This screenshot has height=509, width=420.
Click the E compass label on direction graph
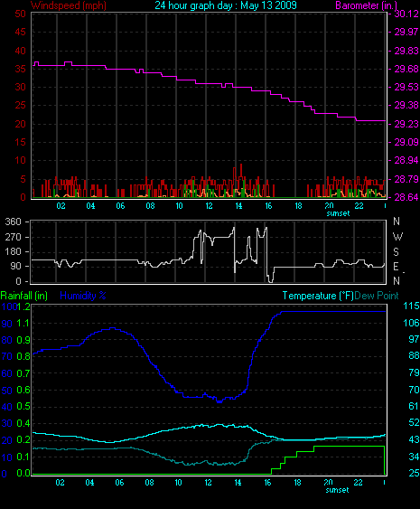click(x=396, y=267)
